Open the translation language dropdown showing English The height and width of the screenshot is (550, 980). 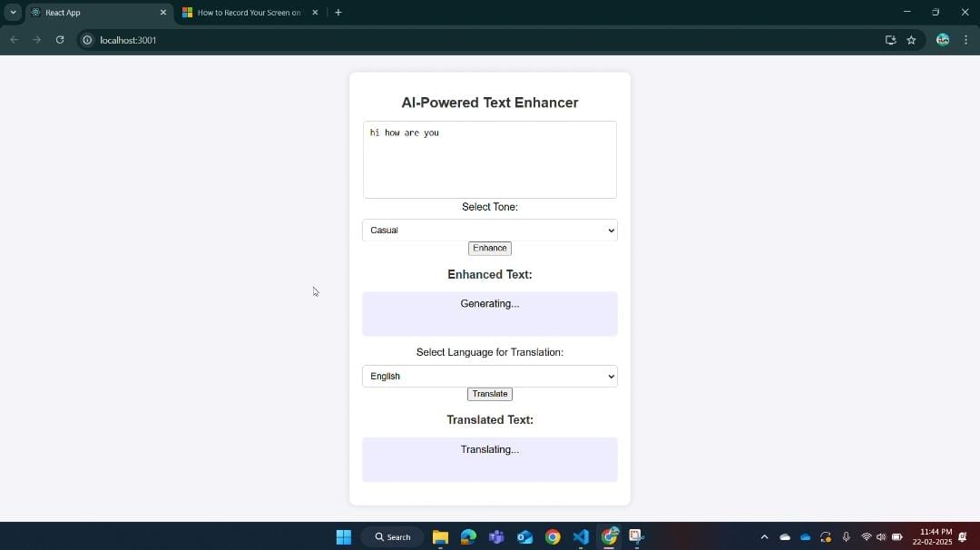pos(489,377)
